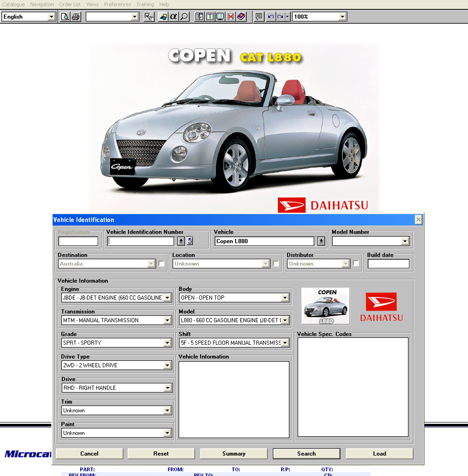Screen dimensions: 468x476
Task: Open the Help menu
Action: 164,4
